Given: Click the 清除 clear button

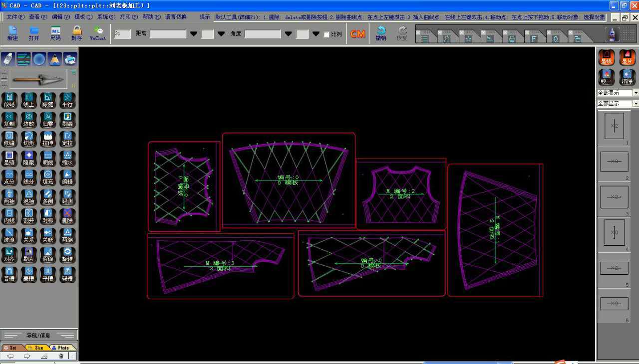Looking at the screenshot, I should [x=628, y=78].
